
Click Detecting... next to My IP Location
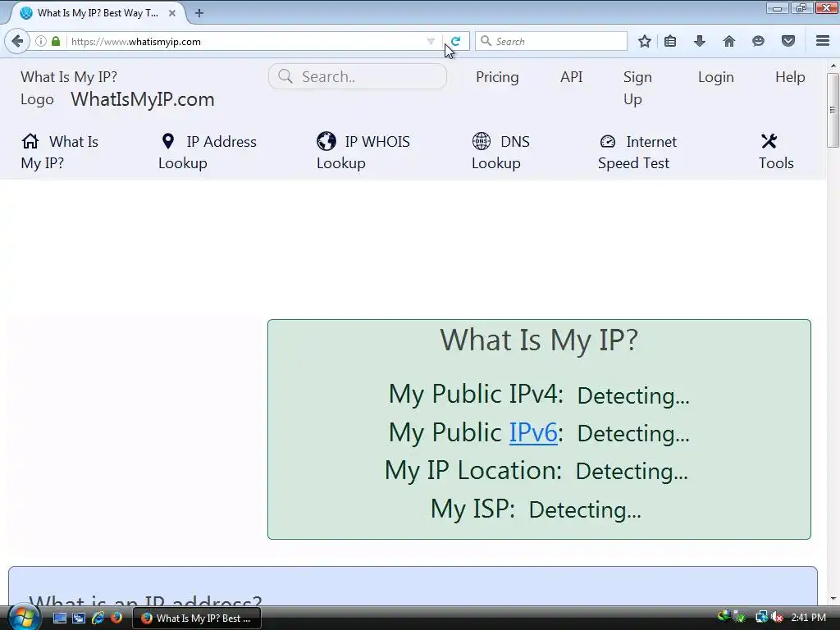632,471
